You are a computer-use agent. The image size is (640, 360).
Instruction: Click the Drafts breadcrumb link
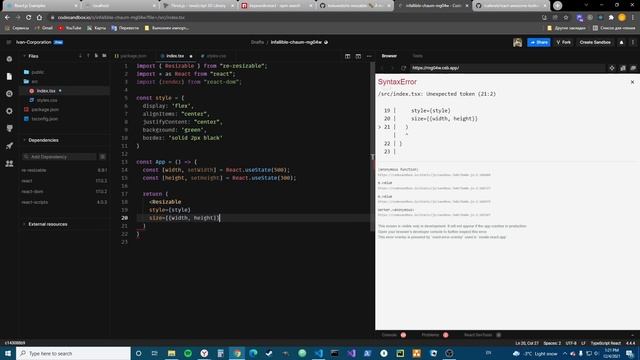click(257, 42)
